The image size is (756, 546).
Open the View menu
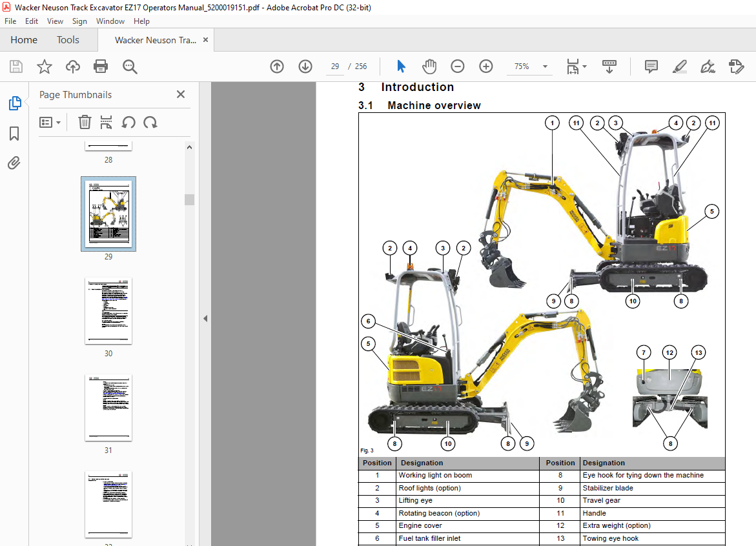tap(55, 21)
